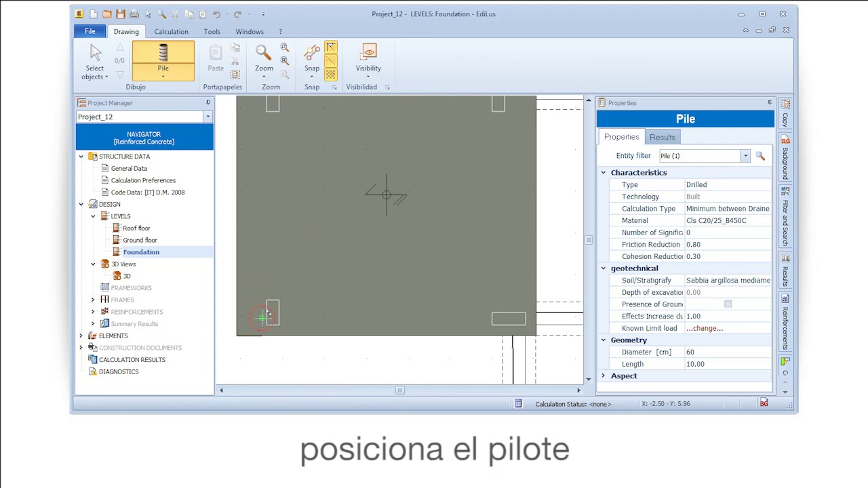
Task: Select the Pile drawing tool
Action: [x=163, y=61]
